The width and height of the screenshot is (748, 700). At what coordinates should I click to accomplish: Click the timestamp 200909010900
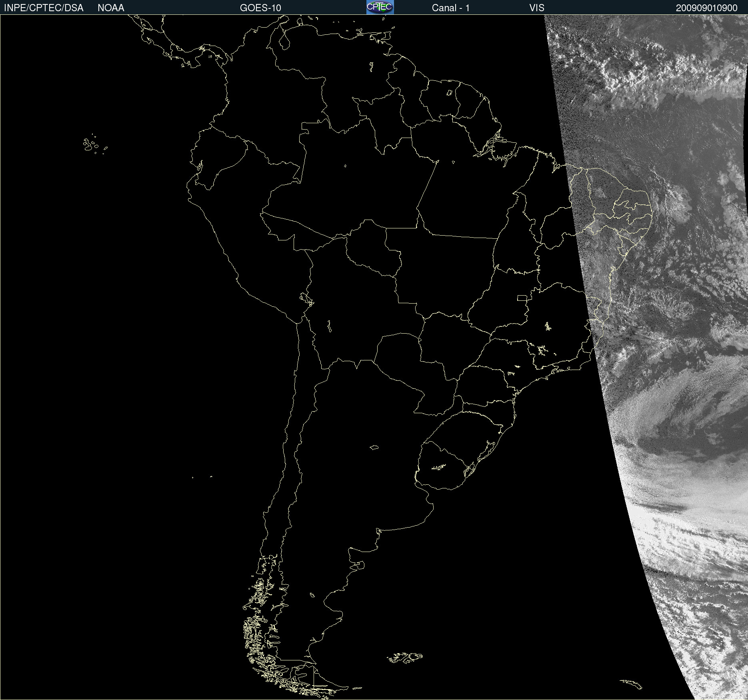pos(707,8)
